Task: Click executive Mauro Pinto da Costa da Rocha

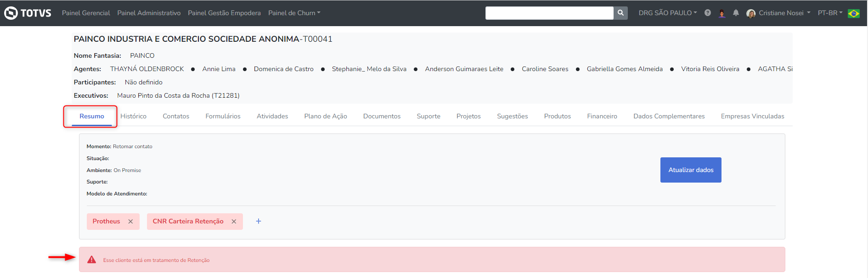Action: (x=178, y=95)
